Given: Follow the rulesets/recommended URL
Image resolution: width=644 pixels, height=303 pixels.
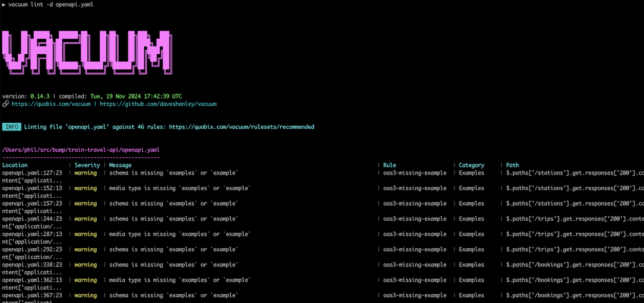Looking at the screenshot, I should pyautogui.click(x=241, y=127).
